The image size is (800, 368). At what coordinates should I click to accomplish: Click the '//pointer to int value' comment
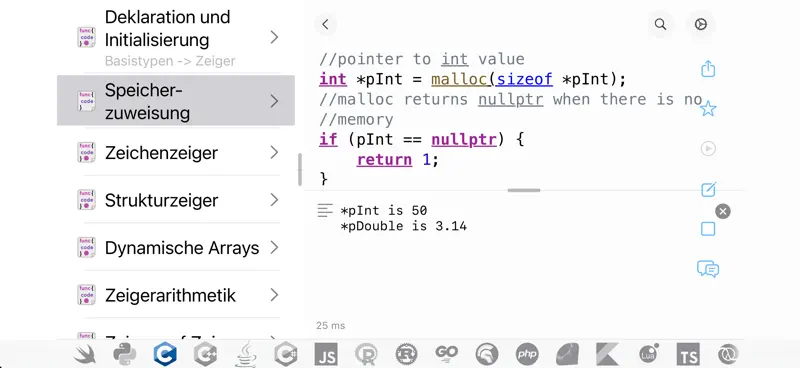(x=422, y=59)
